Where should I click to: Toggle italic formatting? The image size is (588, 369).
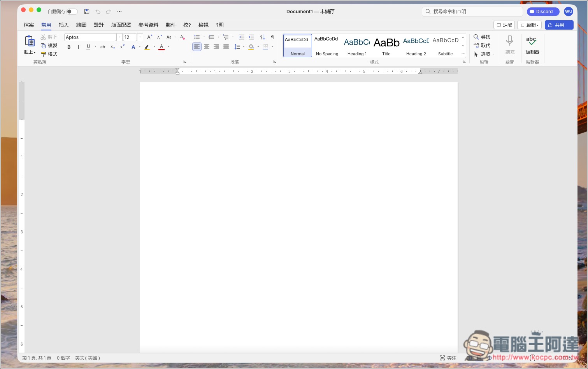point(78,47)
